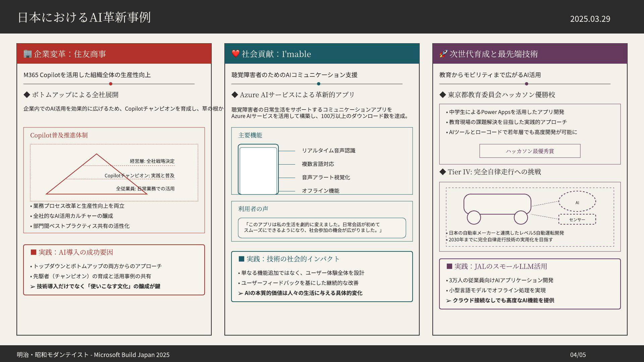
Task: Select feature リアルタイム音声認識
Action: (328, 150)
